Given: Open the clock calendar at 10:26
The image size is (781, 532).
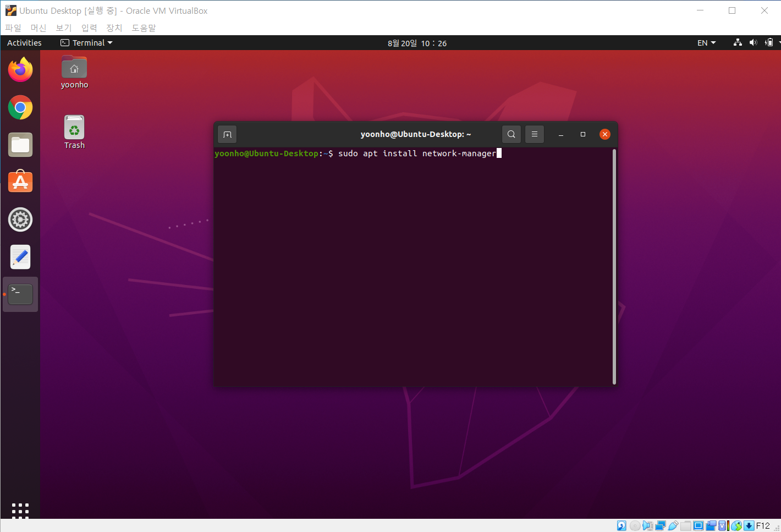Looking at the screenshot, I should point(417,43).
